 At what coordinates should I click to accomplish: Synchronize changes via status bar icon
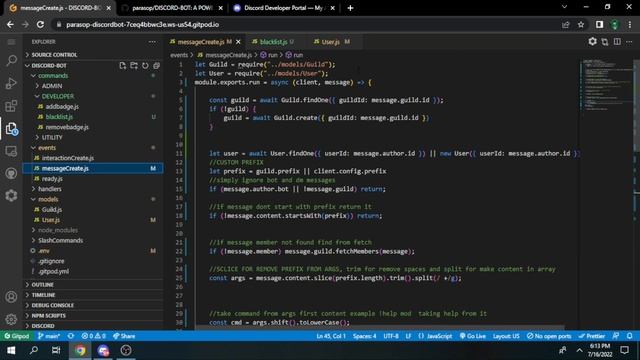coord(71,336)
